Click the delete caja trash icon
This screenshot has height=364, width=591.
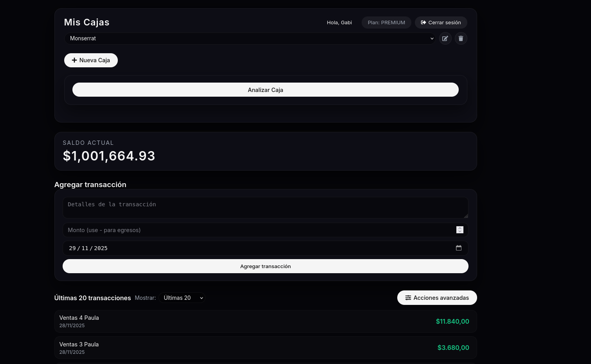(x=461, y=38)
